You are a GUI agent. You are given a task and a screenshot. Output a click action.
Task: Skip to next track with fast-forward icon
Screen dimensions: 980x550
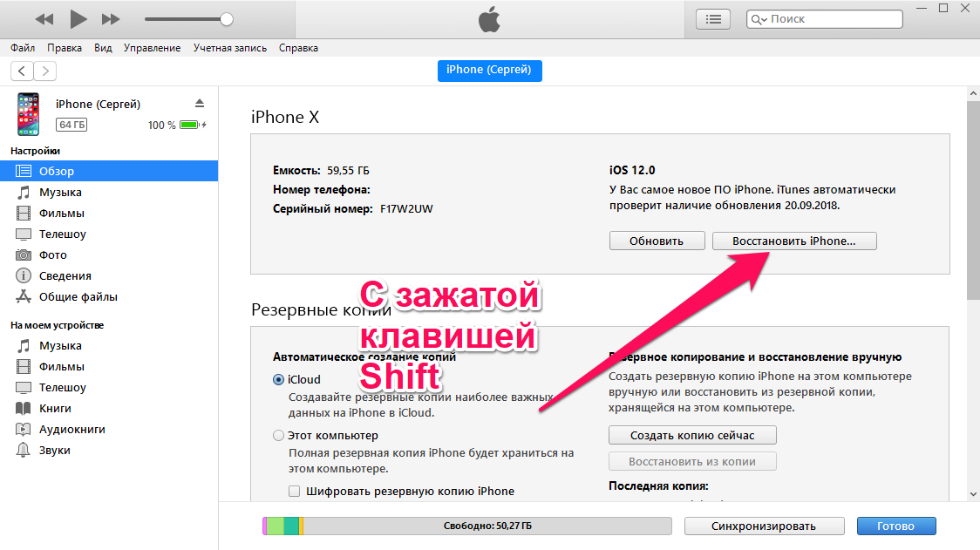click(111, 19)
